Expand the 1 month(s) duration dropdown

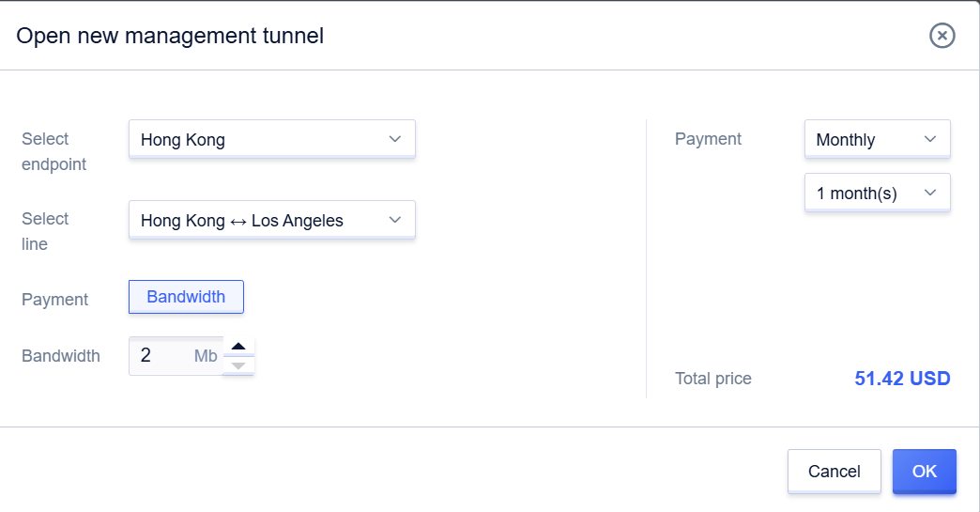click(877, 194)
